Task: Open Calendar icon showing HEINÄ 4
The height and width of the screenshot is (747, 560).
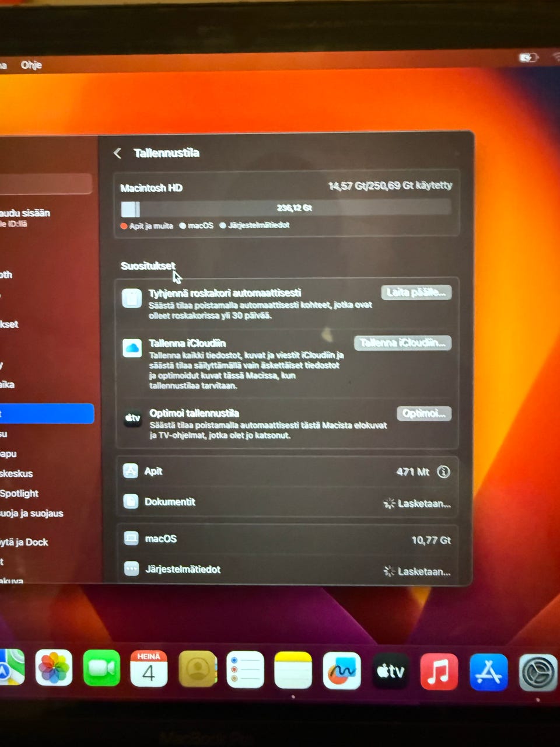Action: pos(149,669)
